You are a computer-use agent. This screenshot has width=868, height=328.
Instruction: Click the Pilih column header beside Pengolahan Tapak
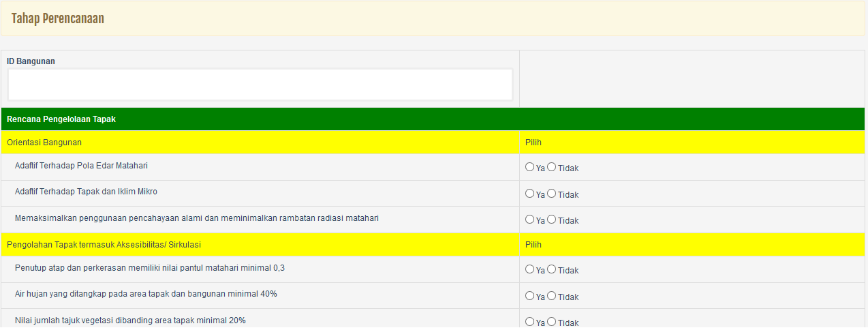[533, 244]
